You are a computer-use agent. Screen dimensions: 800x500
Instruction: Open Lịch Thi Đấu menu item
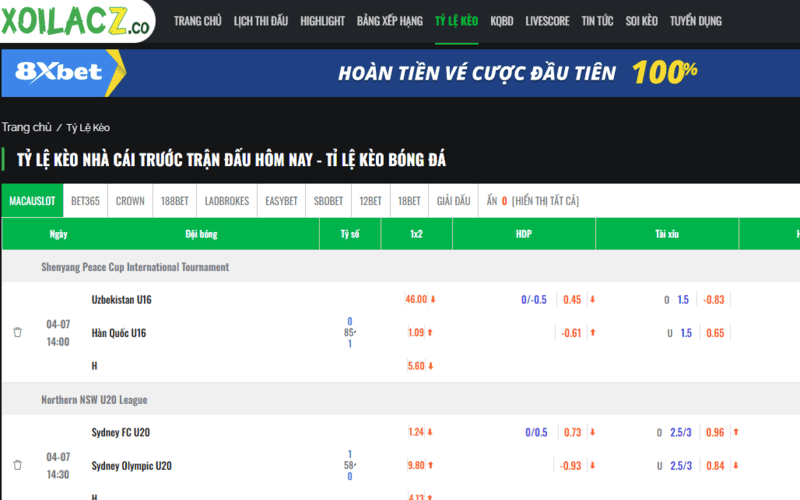pyautogui.click(x=261, y=21)
